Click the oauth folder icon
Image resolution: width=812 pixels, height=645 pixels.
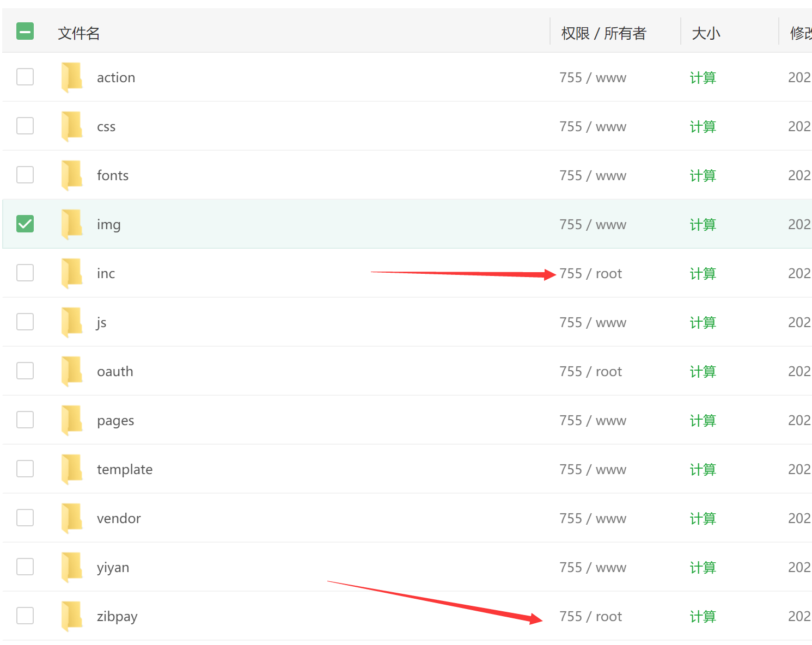(x=71, y=371)
